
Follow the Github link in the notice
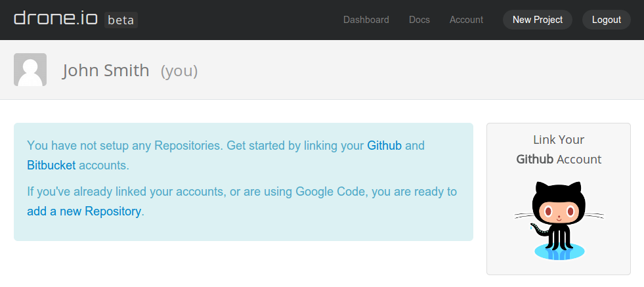[x=384, y=145]
